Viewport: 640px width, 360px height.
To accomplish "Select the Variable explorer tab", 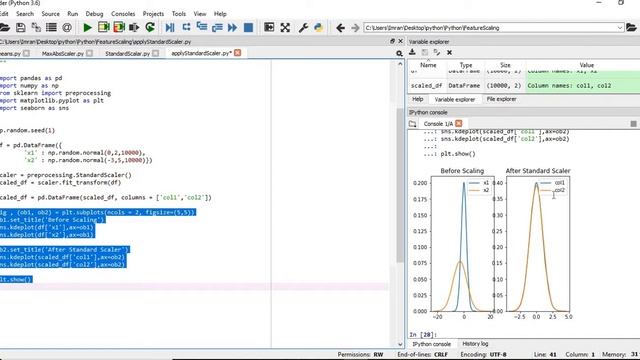I will (455, 99).
